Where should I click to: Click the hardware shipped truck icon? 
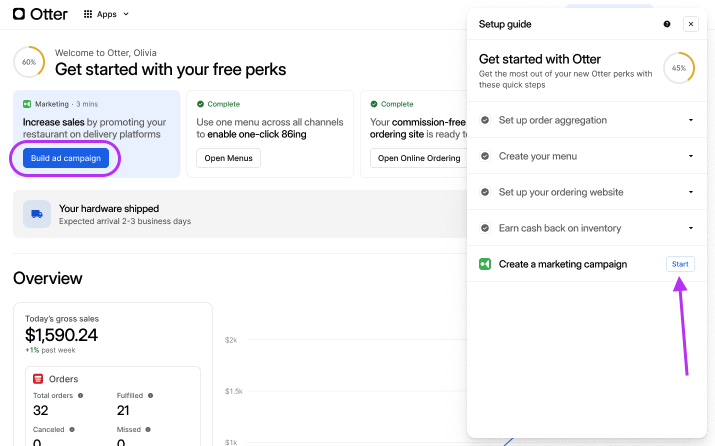[x=37, y=214]
